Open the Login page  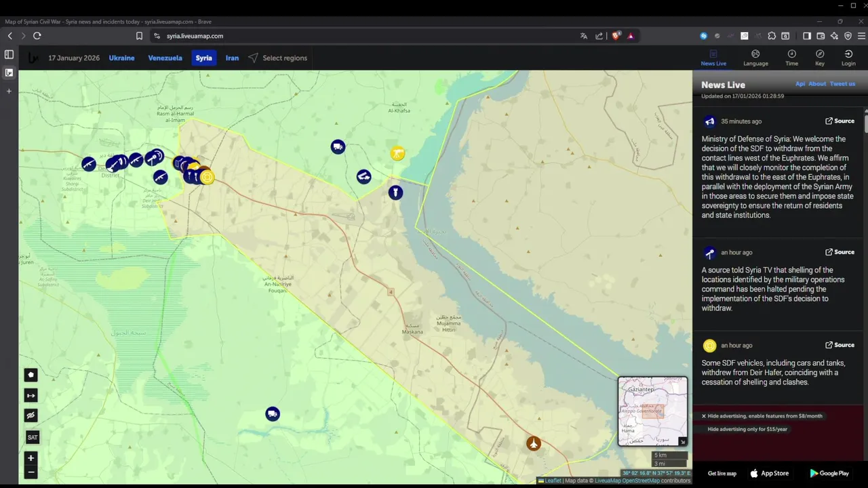coord(848,58)
